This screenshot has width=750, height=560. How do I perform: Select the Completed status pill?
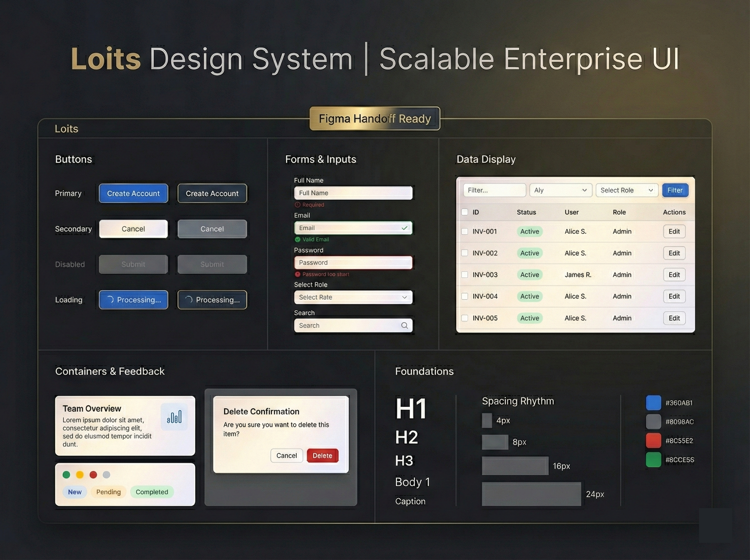tap(152, 492)
